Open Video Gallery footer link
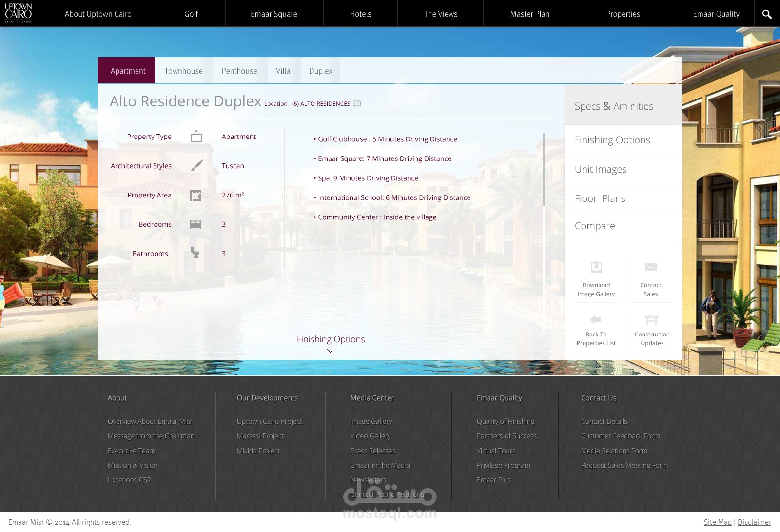This screenshot has width=780, height=532. [x=370, y=436]
